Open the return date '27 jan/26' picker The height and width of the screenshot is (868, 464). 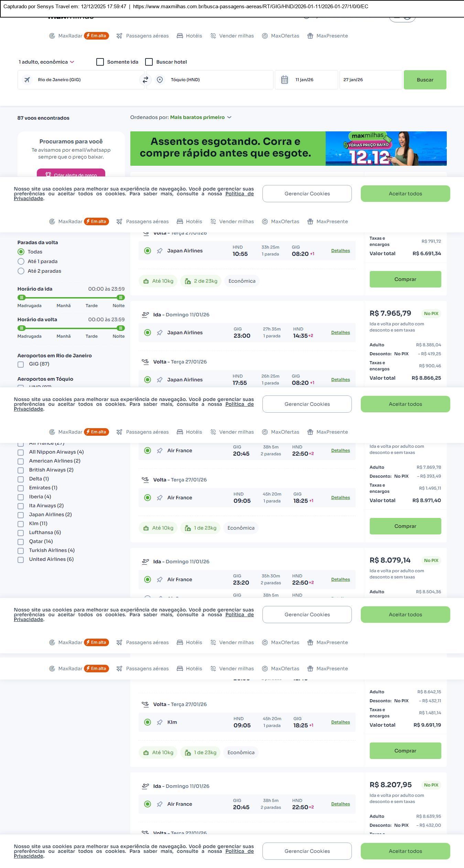click(370, 80)
